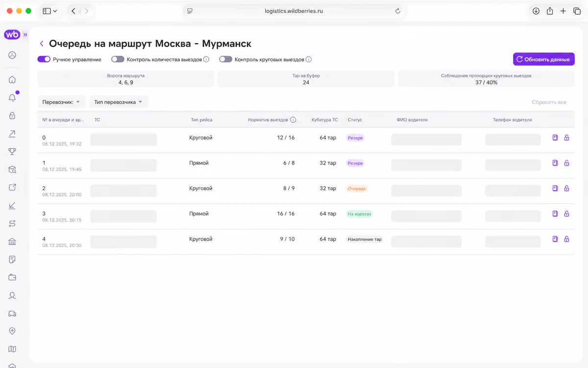
Task: Open the external share icon in sidebar
Action: 12,187
